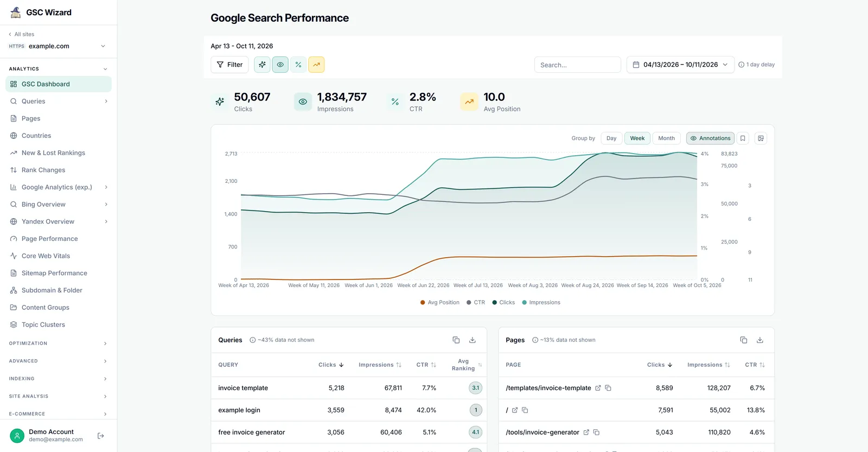Sort Queries table by Impressions
868x452 pixels.
click(380, 365)
